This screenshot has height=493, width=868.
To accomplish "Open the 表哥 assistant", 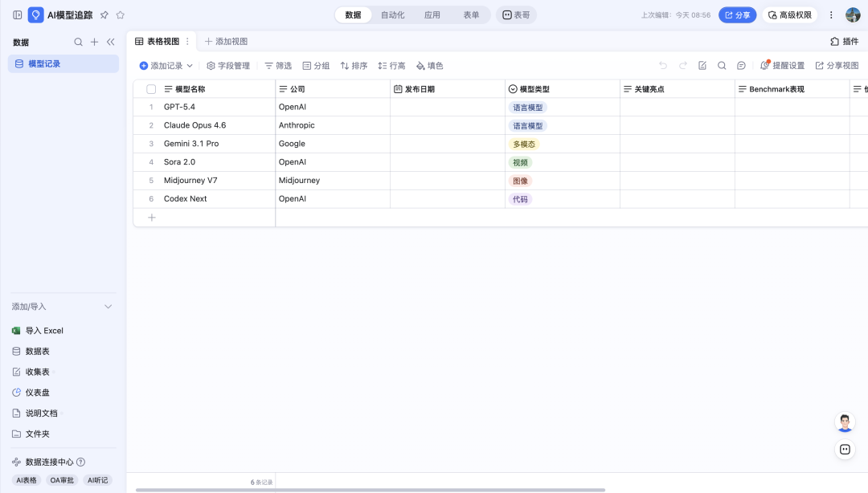I will (x=516, y=15).
